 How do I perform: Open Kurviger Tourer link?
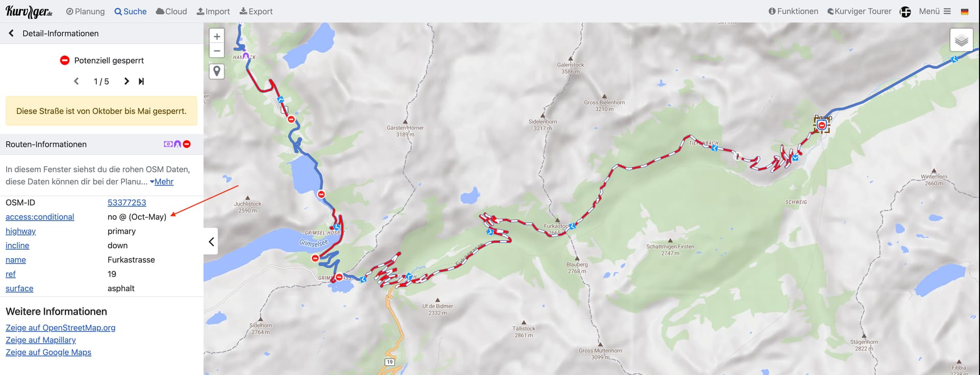[x=859, y=11]
